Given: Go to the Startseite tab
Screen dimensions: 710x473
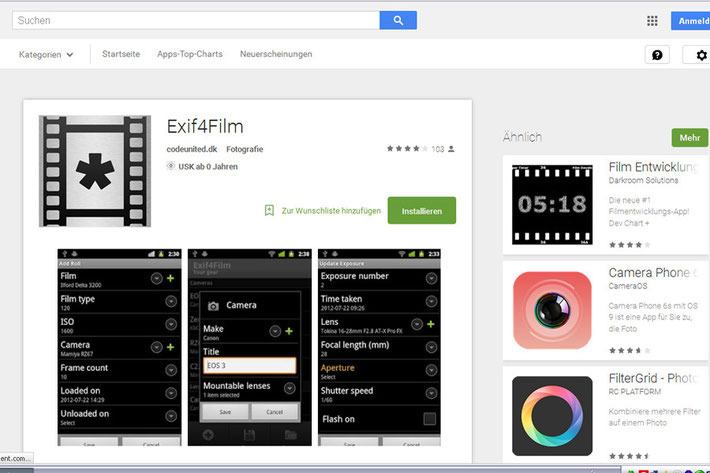Looking at the screenshot, I should [121, 54].
